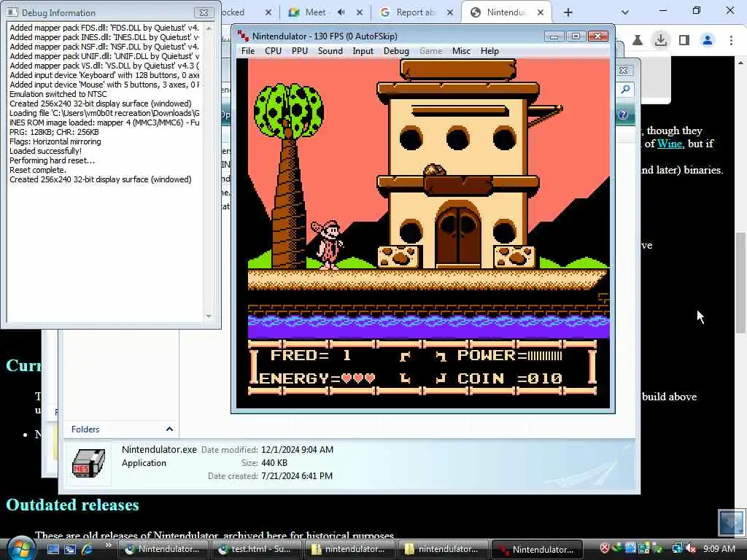Click the Chrome Labs flask icon
Screen dimensions: 747x560
[638, 40]
